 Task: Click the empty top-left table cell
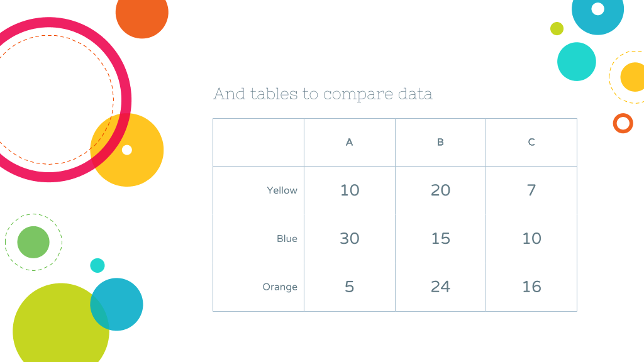(258, 143)
